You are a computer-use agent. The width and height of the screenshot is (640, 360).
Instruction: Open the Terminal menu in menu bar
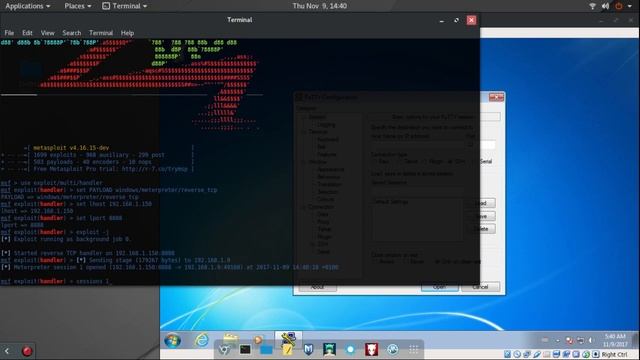(x=101, y=33)
